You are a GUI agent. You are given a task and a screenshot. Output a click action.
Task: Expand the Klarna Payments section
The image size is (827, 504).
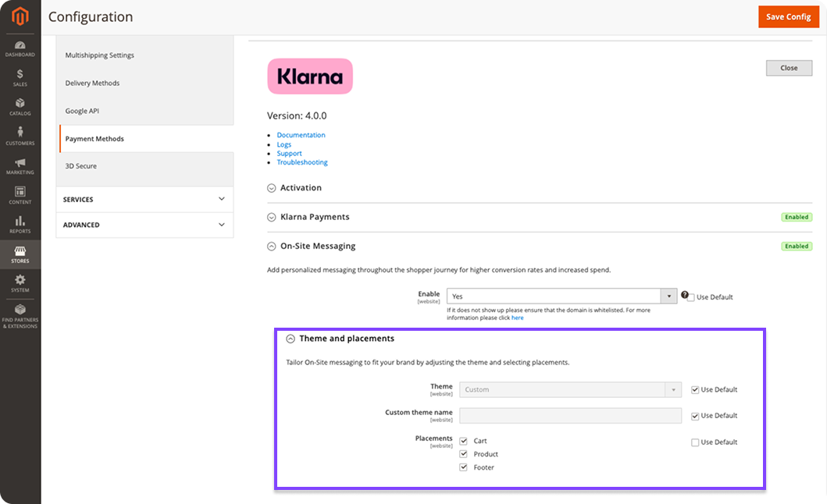click(315, 217)
